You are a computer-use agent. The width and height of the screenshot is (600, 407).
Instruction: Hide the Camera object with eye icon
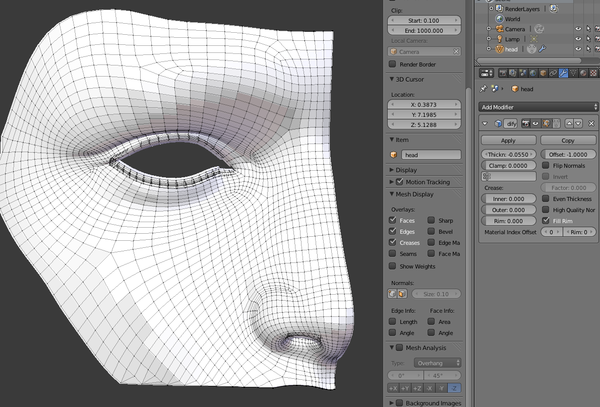578,30
